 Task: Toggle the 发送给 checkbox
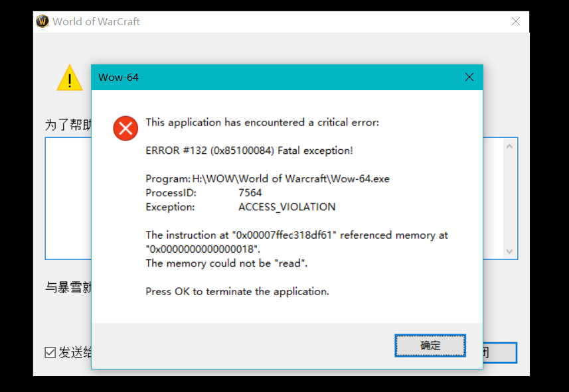tap(50, 352)
